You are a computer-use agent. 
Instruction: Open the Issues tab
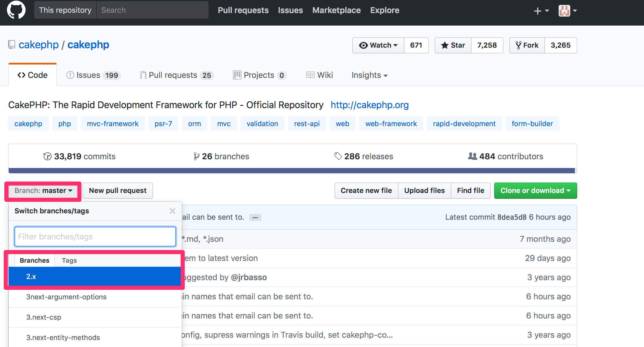[x=93, y=75]
